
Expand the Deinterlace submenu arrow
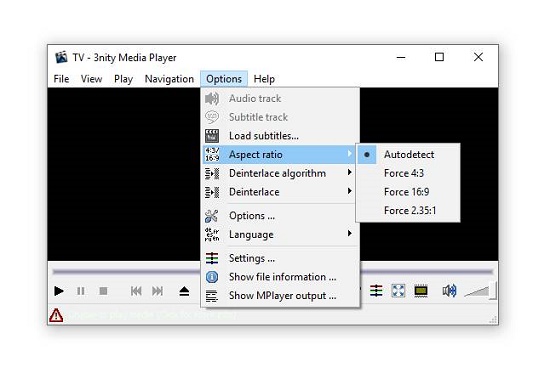pos(349,191)
